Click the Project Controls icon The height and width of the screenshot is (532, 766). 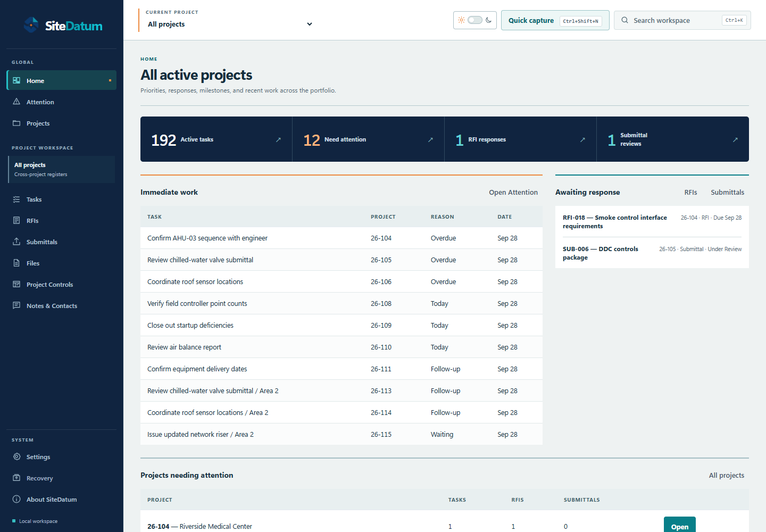click(16, 284)
